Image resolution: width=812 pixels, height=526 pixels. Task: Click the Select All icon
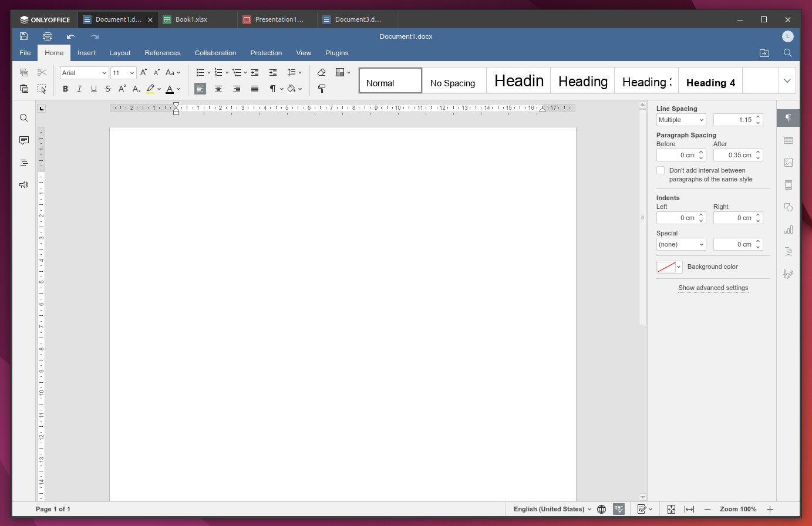click(42, 89)
